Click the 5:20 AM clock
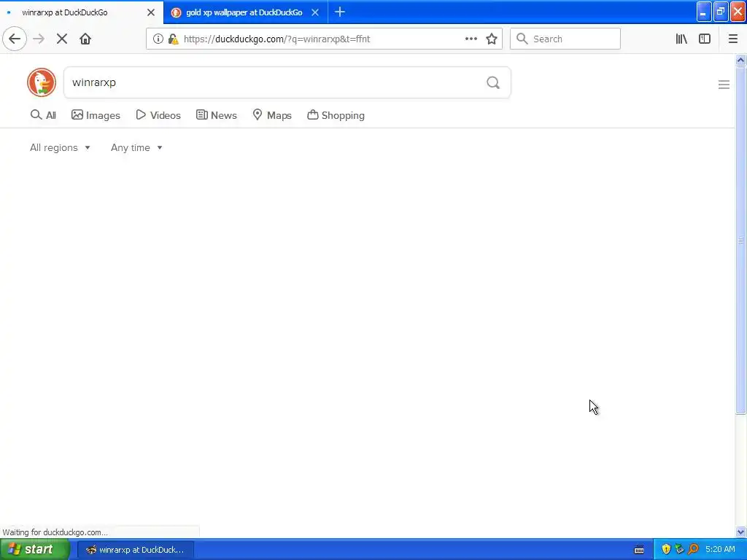The width and height of the screenshot is (747, 560). (x=720, y=549)
